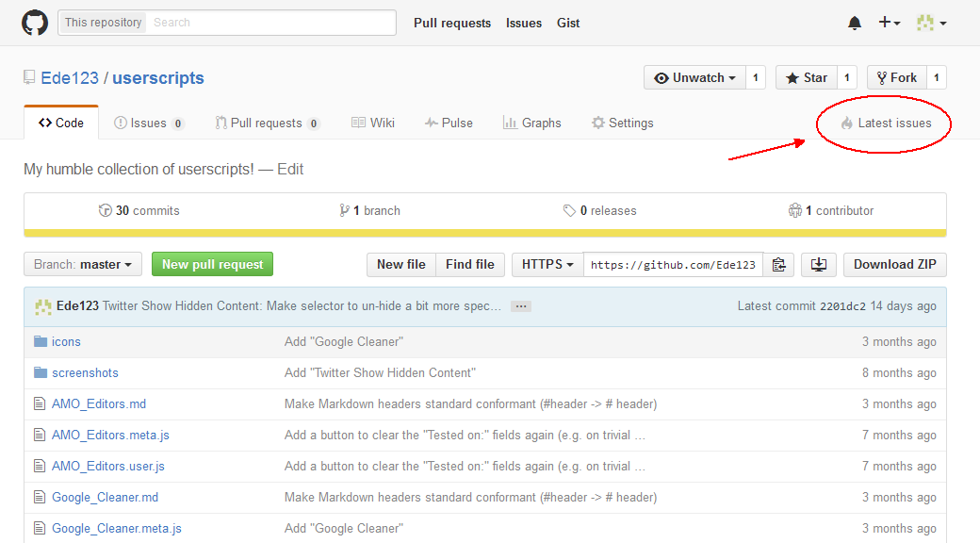This screenshot has height=543, width=980.
Task: Open Find file
Action: coord(470,265)
